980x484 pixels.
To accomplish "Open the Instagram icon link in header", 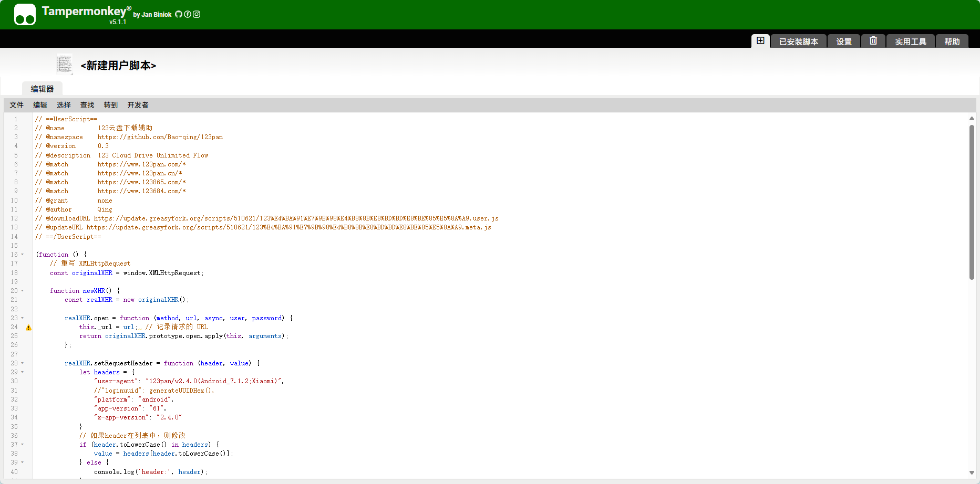I will 197,14.
